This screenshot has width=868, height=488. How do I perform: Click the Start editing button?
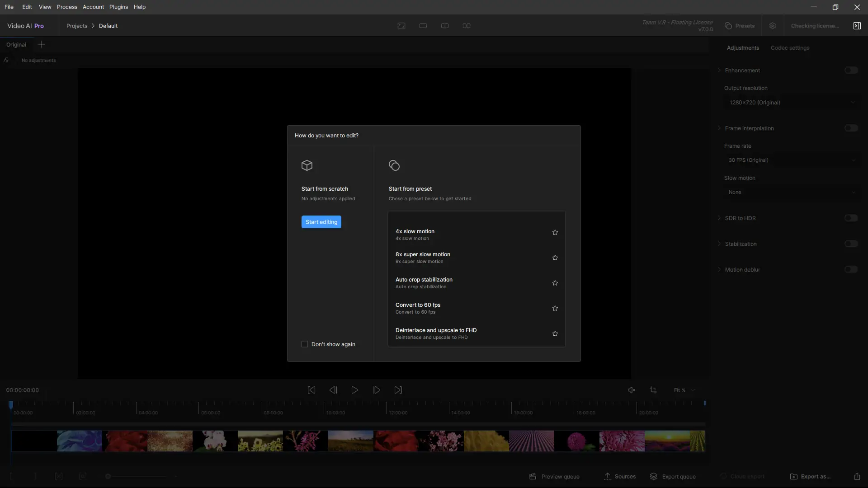coord(321,222)
